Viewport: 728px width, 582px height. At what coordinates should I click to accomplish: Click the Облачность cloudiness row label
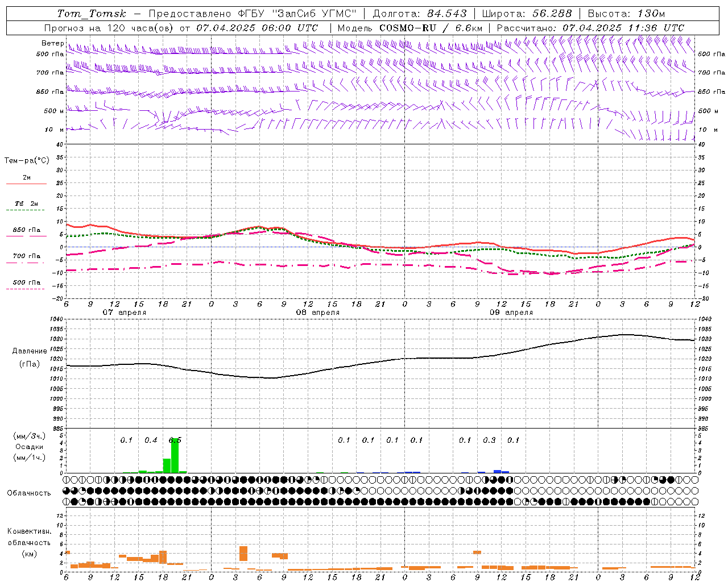29,493
